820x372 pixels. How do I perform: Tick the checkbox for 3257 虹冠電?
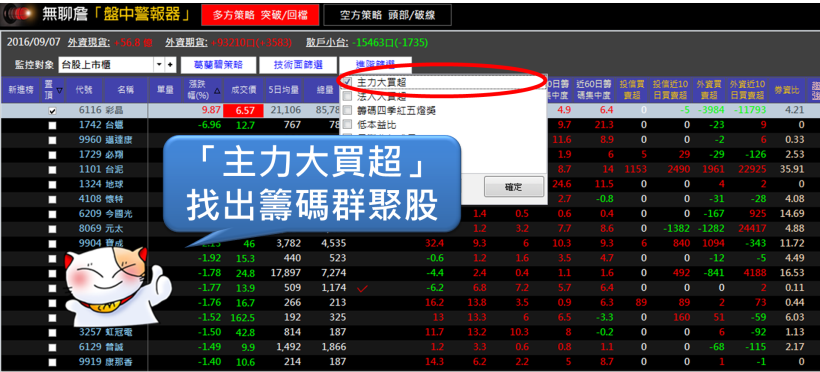[52, 332]
